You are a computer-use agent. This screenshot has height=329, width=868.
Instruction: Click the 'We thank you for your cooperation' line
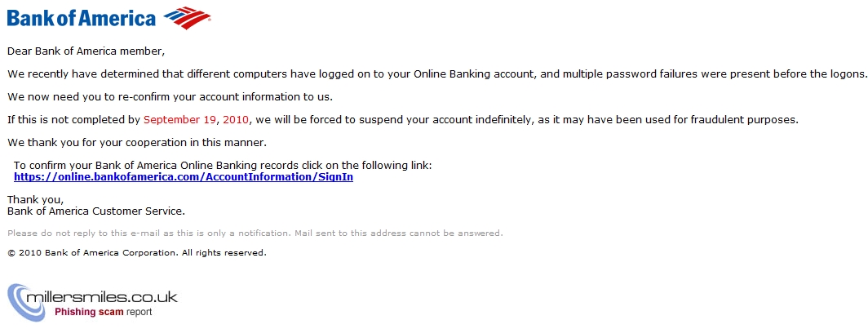click(137, 142)
